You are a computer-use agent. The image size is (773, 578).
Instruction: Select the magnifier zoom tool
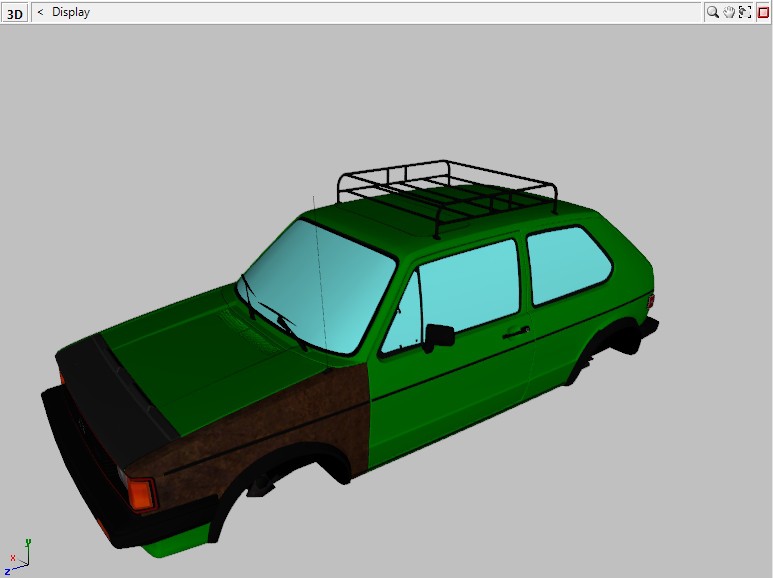click(x=712, y=12)
